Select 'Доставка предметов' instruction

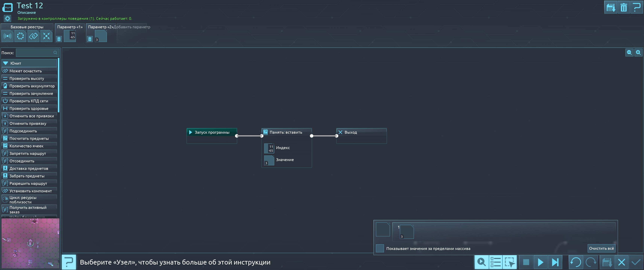(x=29, y=169)
